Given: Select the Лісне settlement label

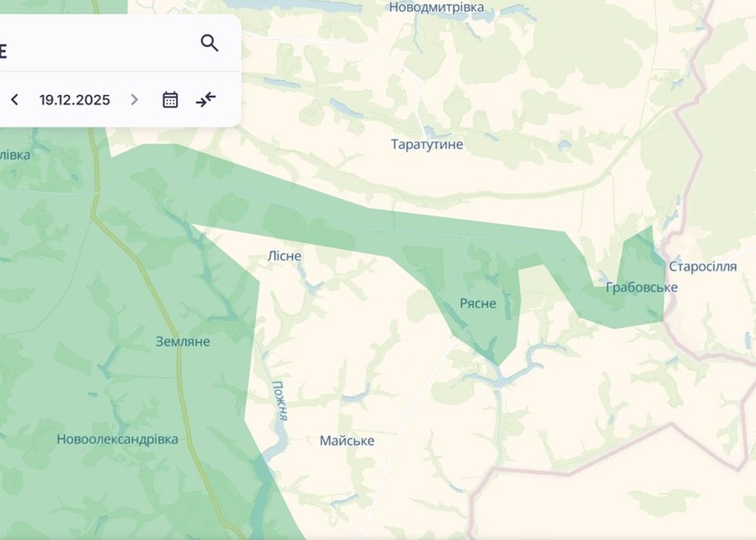Looking at the screenshot, I should (x=284, y=256).
